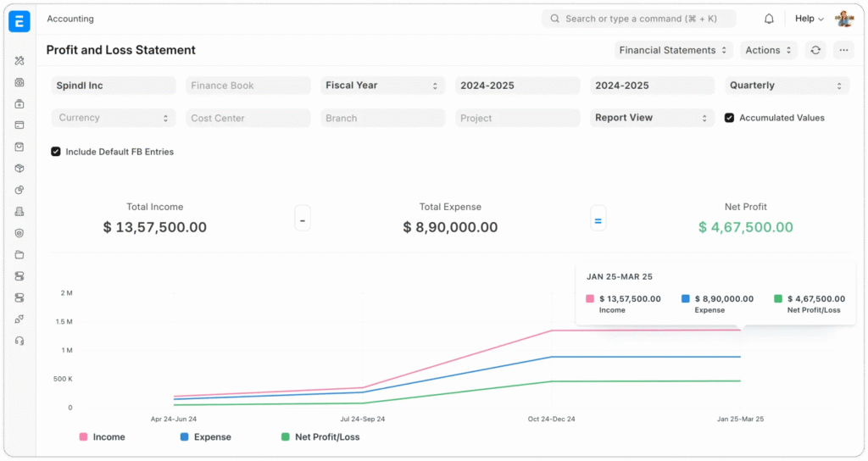Viewport: 868px width, 461px height.
Task: Open the Report View dropdown
Action: click(652, 118)
